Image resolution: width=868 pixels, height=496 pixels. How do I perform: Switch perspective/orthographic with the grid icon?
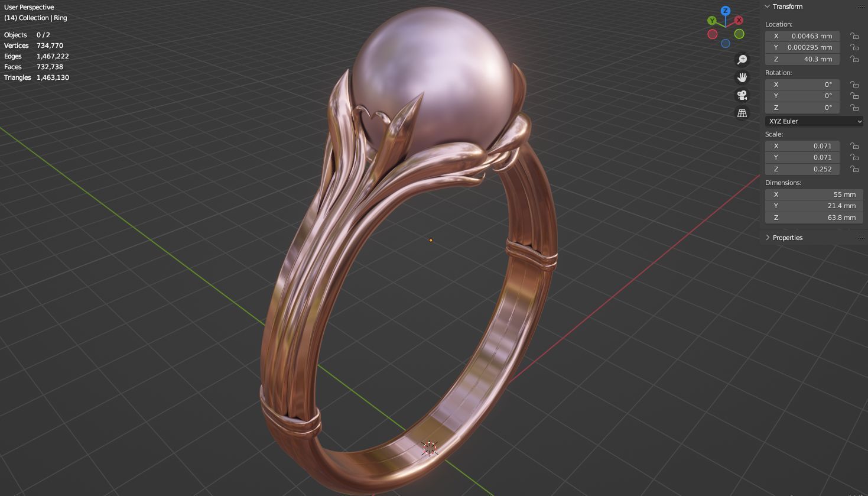coord(742,113)
